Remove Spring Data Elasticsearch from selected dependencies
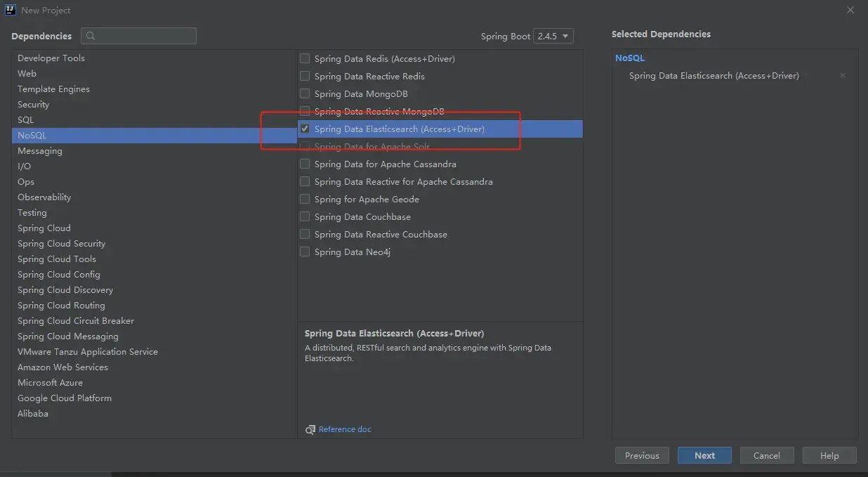Screen dimensions: 868x477 842,76
